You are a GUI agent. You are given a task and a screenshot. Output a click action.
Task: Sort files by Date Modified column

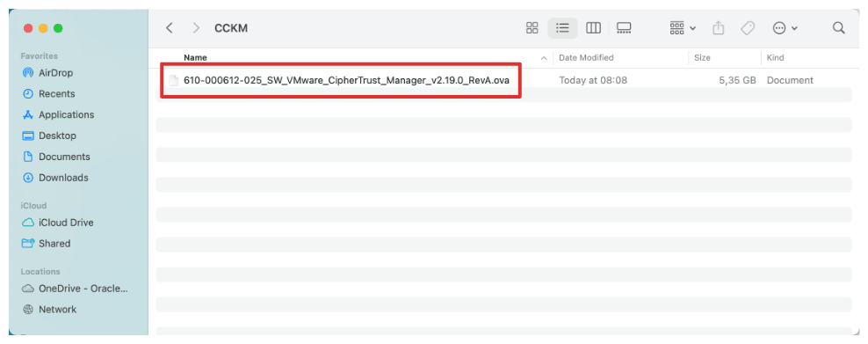tap(586, 57)
